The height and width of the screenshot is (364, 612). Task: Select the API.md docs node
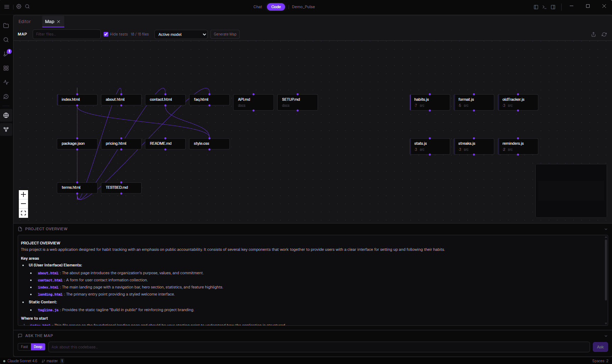pos(253,102)
